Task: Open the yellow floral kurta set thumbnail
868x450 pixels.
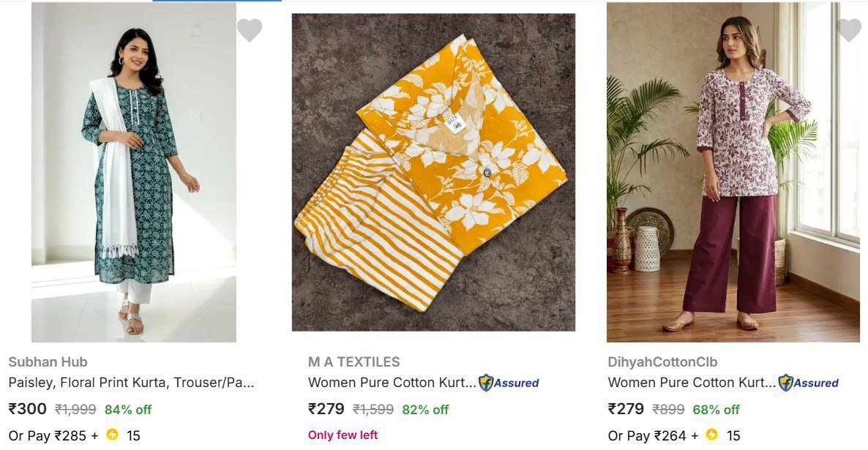Action: tap(434, 171)
